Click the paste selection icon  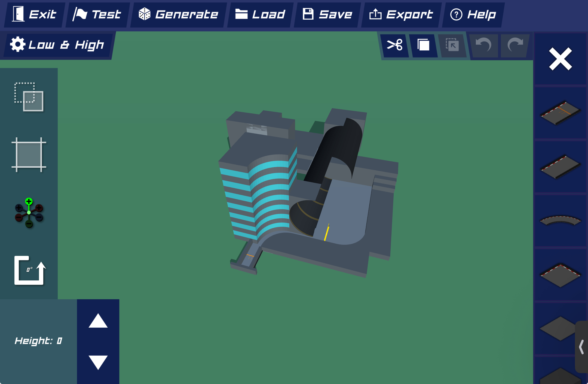[452, 45]
